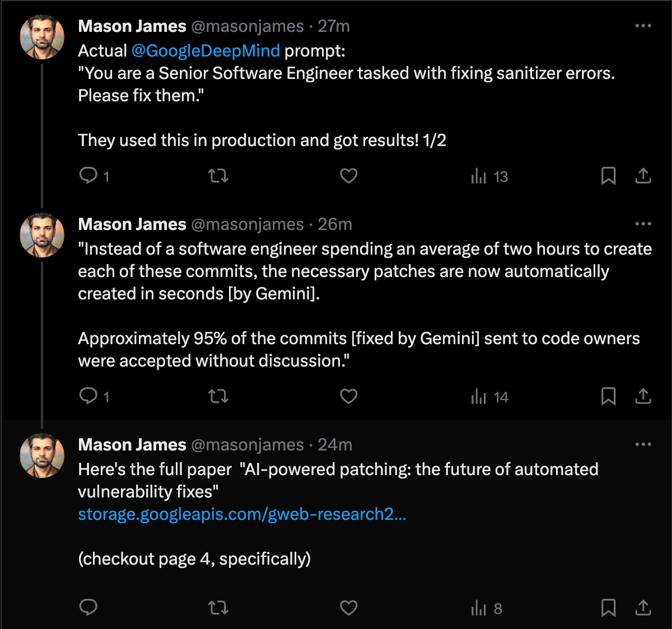The width and height of the screenshot is (672, 629).
Task: Bookmark the first tweet in thread
Action: (608, 176)
